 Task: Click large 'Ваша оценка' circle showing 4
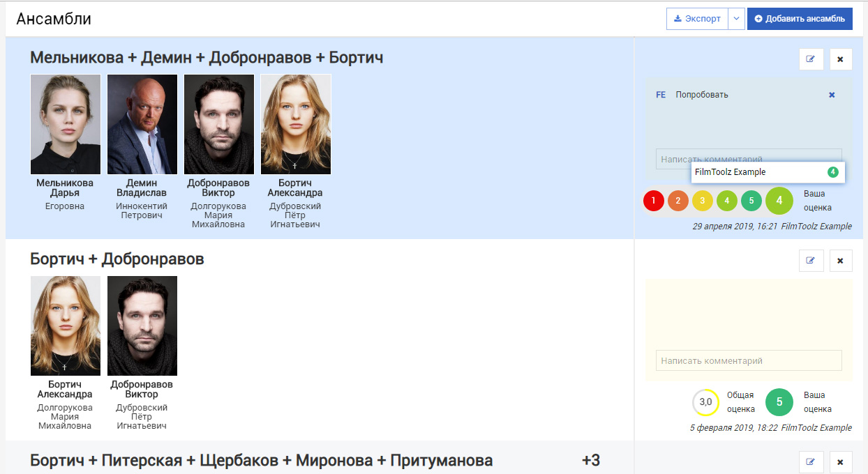(x=779, y=201)
